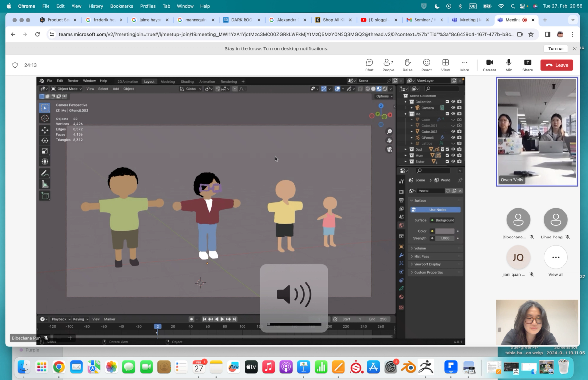The height and width of the screenshot is (380, 588).
Task: Open Blender's Render menu
Action: [73, 81]
